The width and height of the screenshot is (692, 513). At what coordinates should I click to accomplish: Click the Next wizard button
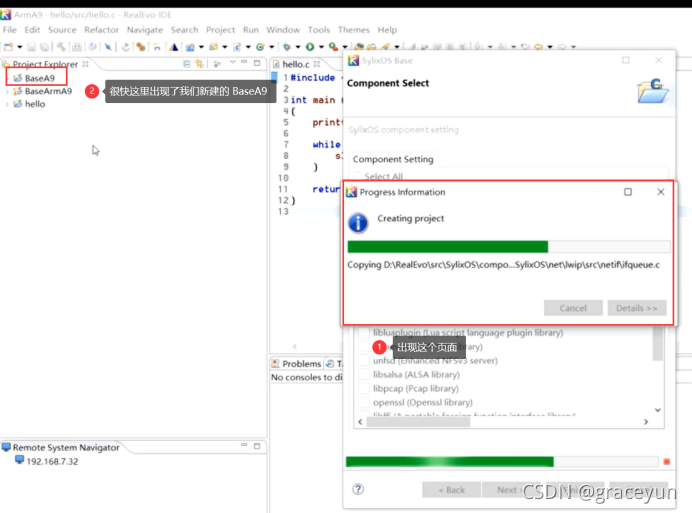coord(511,490)
